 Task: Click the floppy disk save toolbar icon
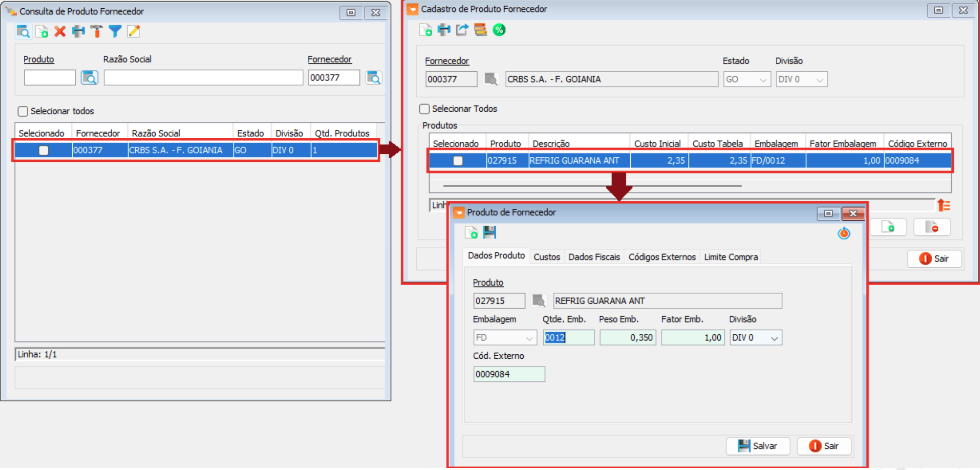[490, 232]
